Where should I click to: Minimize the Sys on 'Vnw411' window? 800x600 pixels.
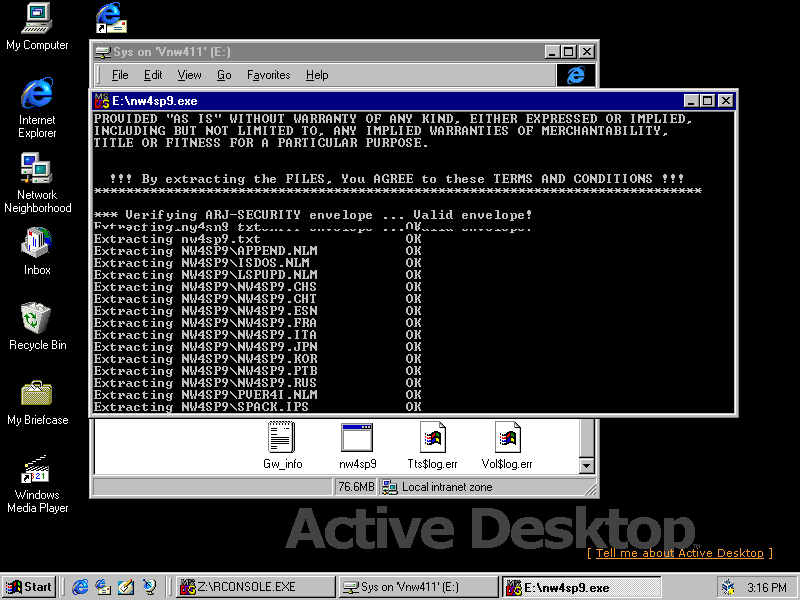[552, 52]
